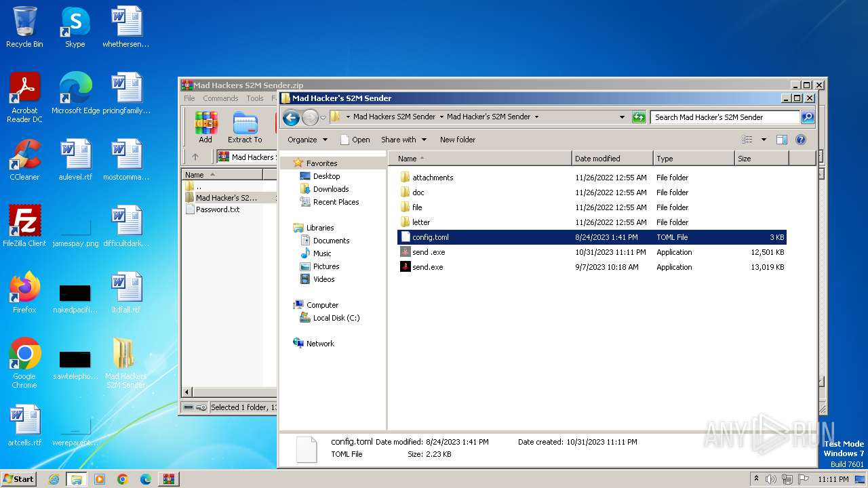The height and width of the screenshot is (488, 868).
Task: Open Recycle Bin desktop icon
Action: point(24,27)
